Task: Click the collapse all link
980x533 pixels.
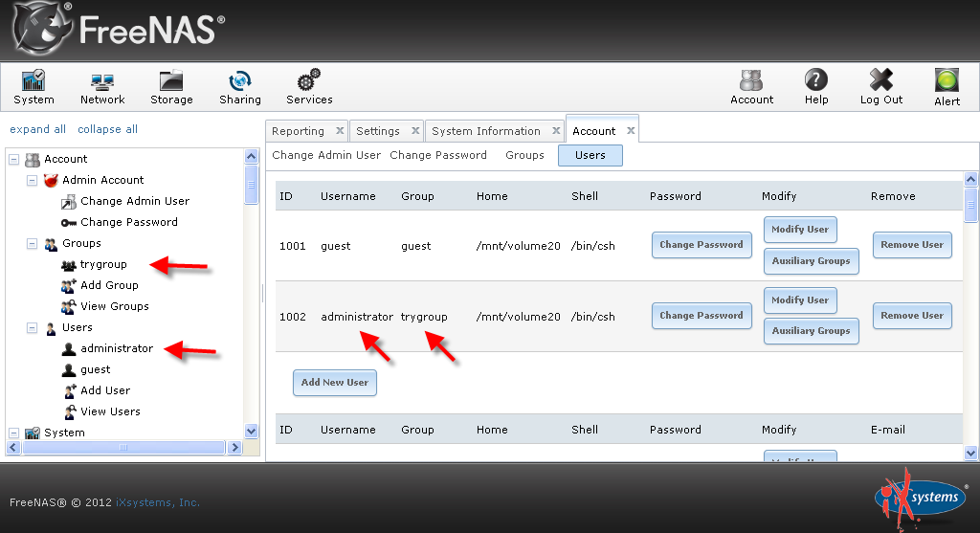Action: pos(107,129)
